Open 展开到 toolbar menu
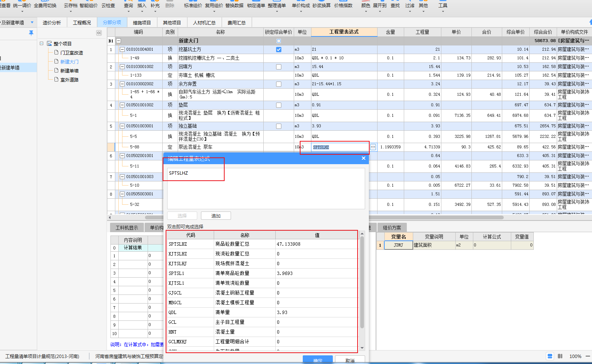This screenshot has width=592, height=364. coord(380,6)
